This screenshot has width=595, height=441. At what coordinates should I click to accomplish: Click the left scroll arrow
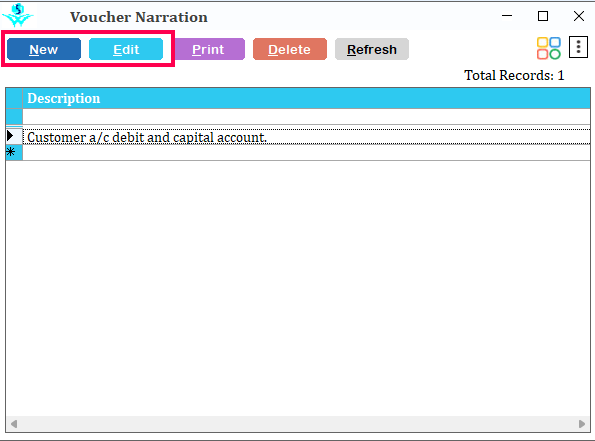point(14,424)
